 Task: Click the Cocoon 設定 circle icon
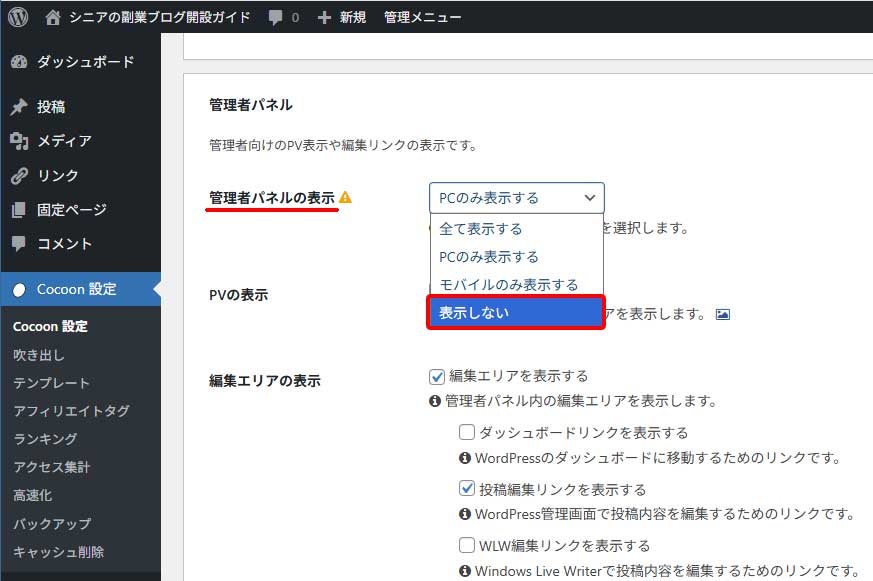[x=17, y=290]
